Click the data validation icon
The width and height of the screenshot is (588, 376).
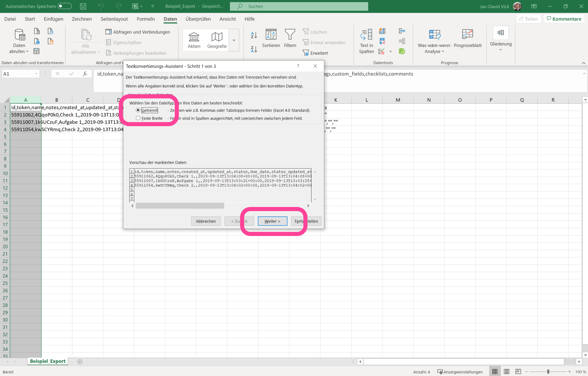coord(381,51)
